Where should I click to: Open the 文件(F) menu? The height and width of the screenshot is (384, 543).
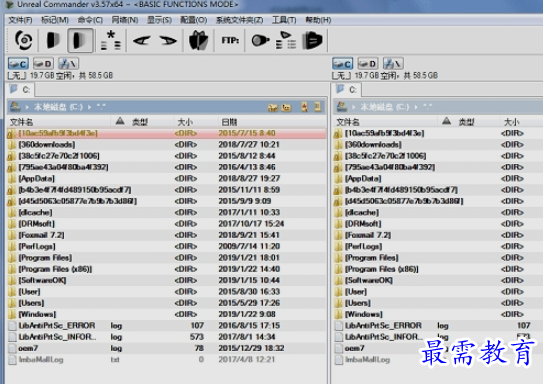click(20, 20)
